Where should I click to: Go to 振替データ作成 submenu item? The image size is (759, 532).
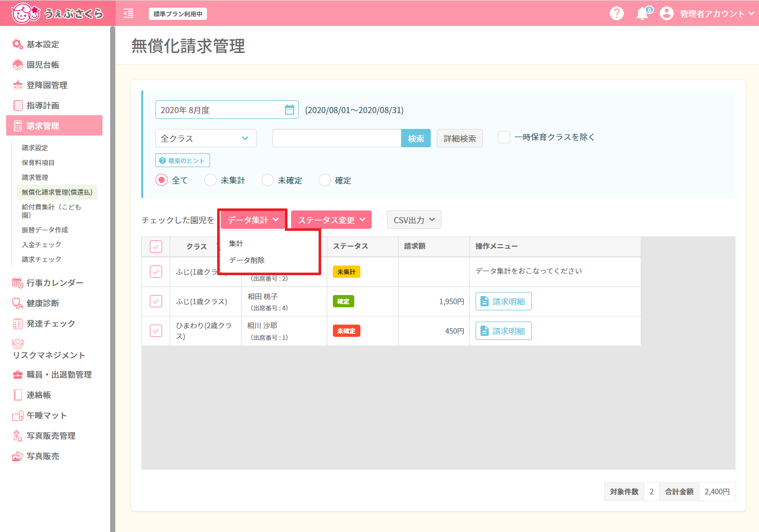pos(45,230)
